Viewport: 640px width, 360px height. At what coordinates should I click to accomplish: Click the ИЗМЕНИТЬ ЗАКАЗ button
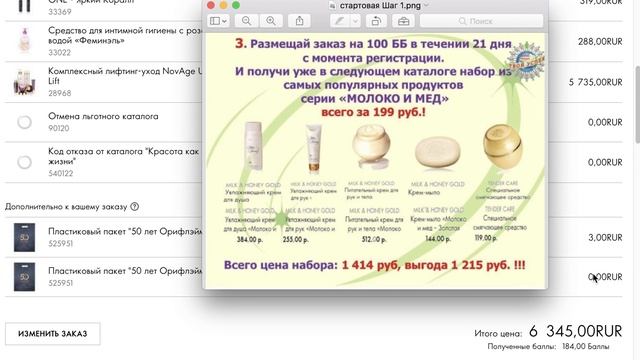(x=53, y=333)
